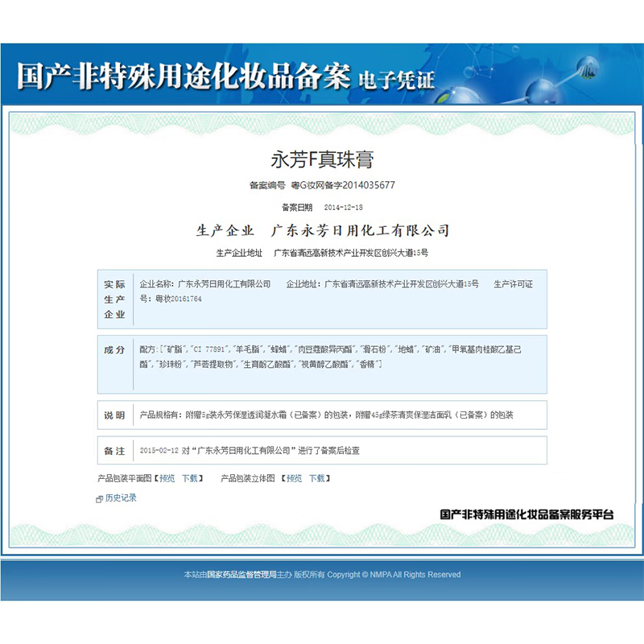Image resolution: width=644 pixels, height=644 pixels.
Task: Preview the 产品包装平面图 image
Action: click(x=167, y=478)
